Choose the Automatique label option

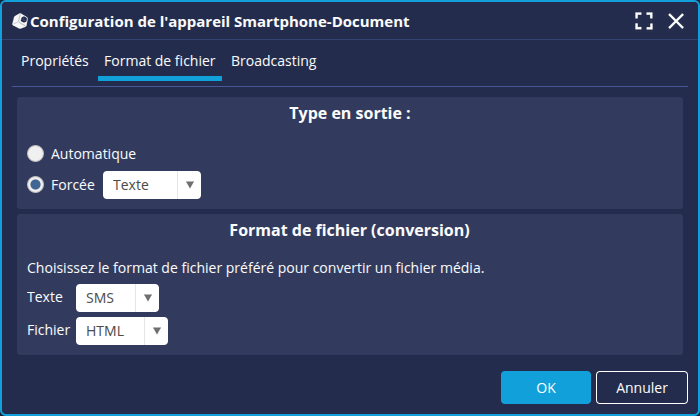93,154
